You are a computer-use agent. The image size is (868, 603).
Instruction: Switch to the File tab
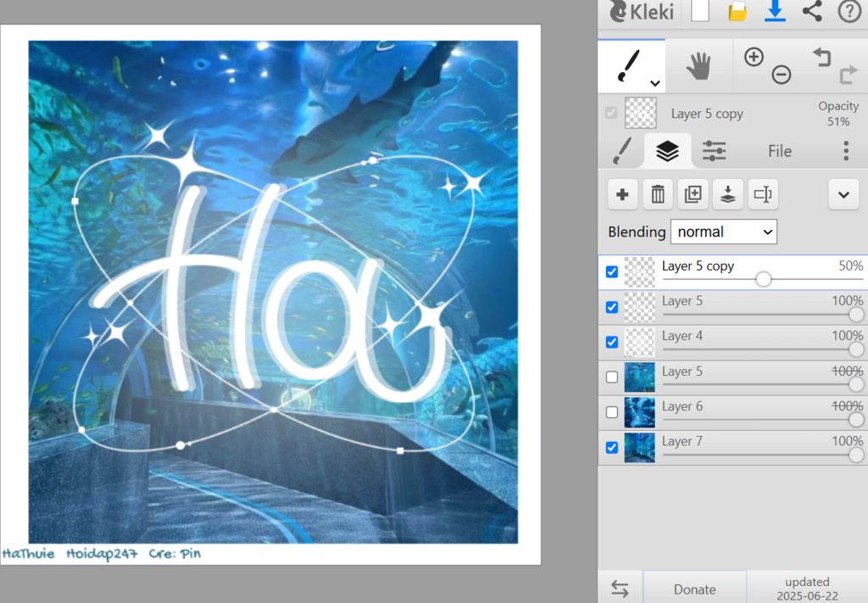tap(779, 151)
